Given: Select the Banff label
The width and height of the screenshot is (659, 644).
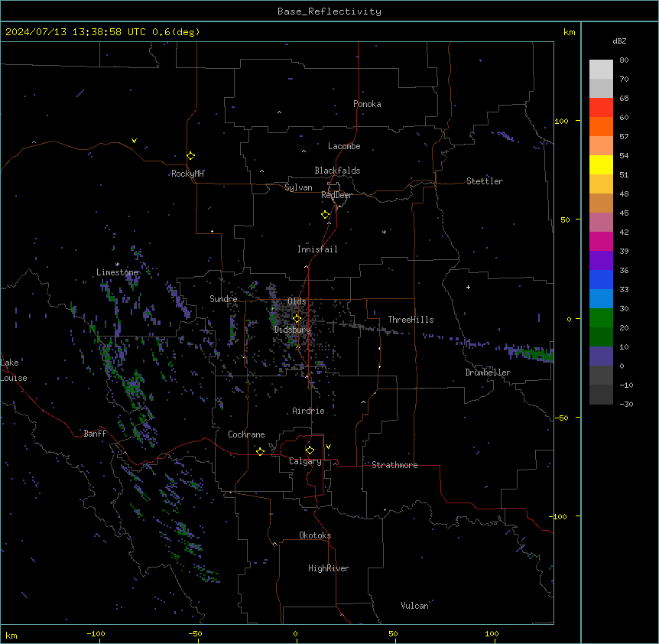Looking at the screenshot, I should 95,434.
